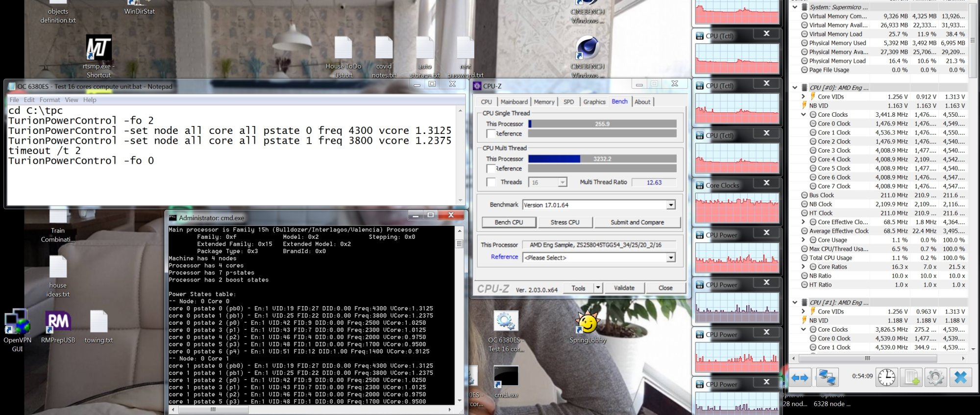Open HWiNFO network monitors icon
The image size is (980, 415).
(x=827, y=377)
